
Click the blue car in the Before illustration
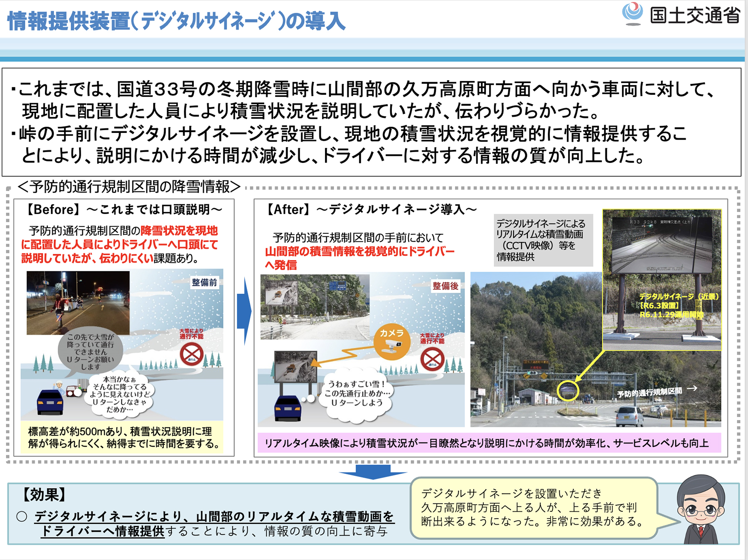point(50,402)
